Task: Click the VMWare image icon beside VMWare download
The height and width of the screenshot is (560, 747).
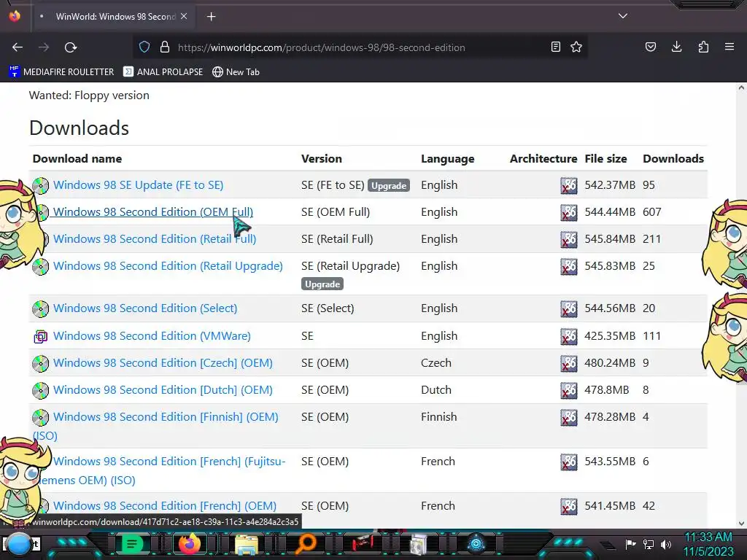Action: (41, 337)
